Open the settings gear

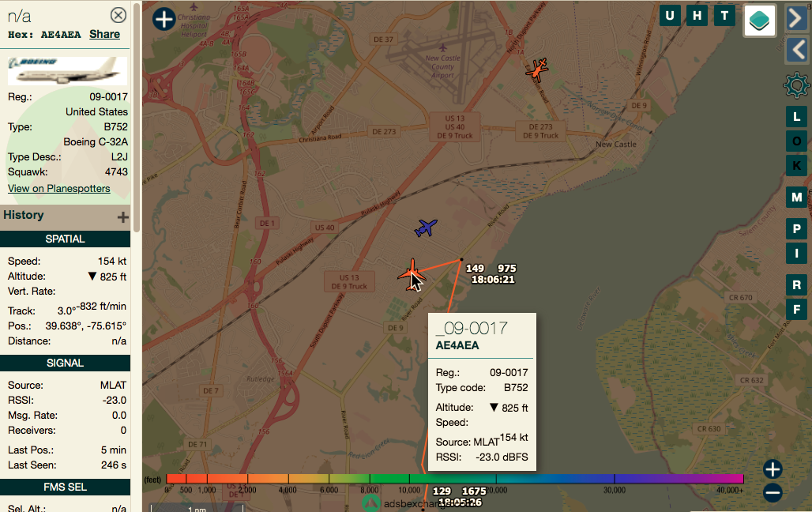pos(796,85)
